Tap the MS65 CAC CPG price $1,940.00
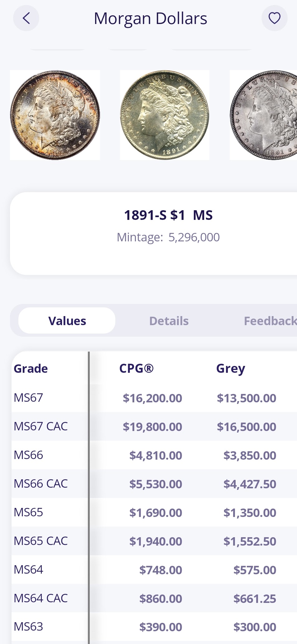Screen dimensions: 297x644 click(x=156, y=541)
